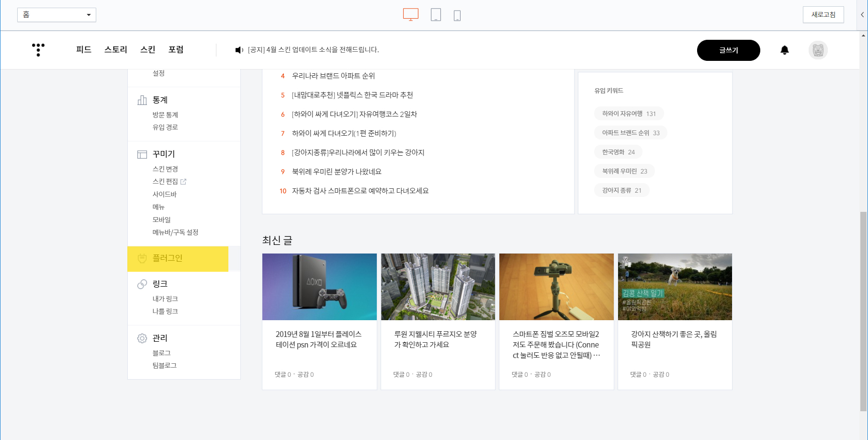The image size is (868, 440).
Task: Select the desktop preview icon
Action: click(x=411, y=15)
